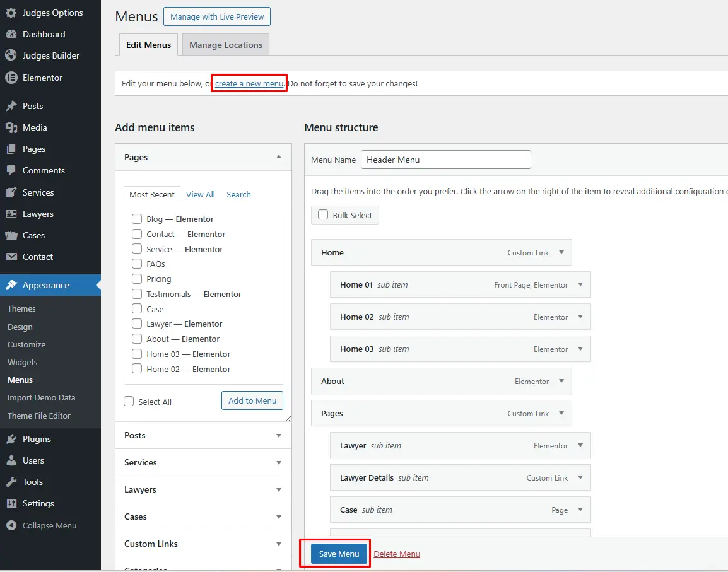Open Customize in the Appearance submenu
Screen dimensions: 728x572
click(x=26, y=344)
